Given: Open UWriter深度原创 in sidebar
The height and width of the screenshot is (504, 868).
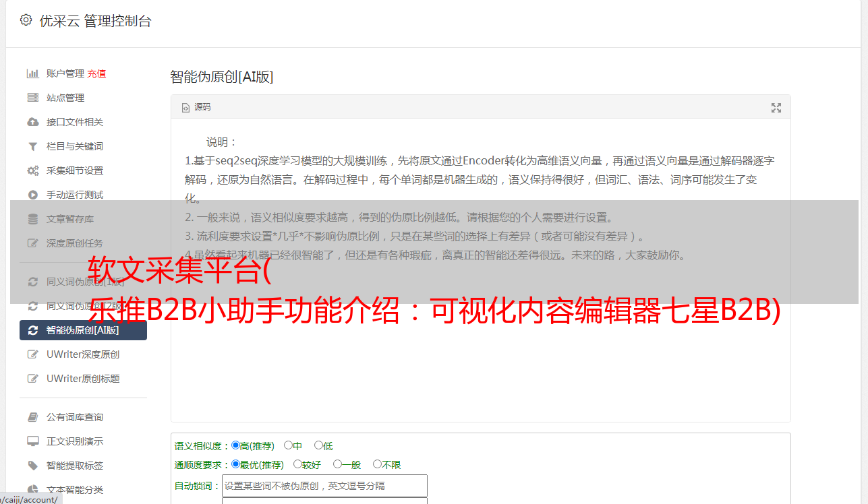Looking at the screenshot, I should click(83, 354).
